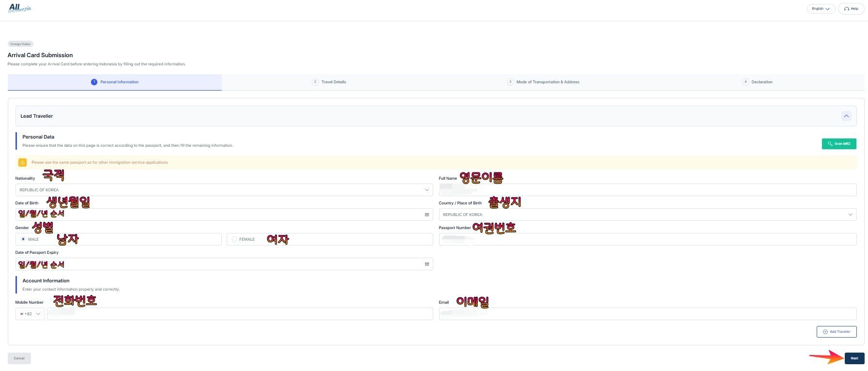
Task: Click the All Indonesia logo
Action: (20, 8)
